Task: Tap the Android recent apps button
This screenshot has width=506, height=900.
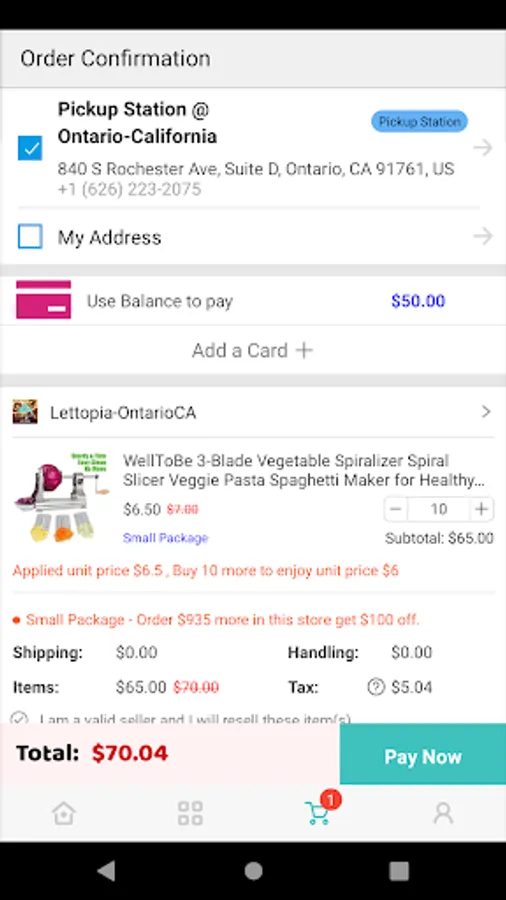Action: coord(399,871)
